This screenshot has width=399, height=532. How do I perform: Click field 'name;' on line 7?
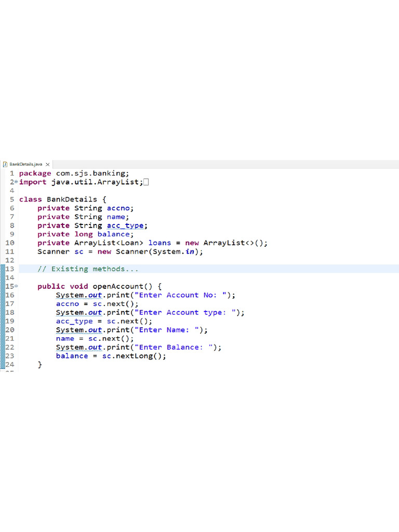tap(118, 217)
